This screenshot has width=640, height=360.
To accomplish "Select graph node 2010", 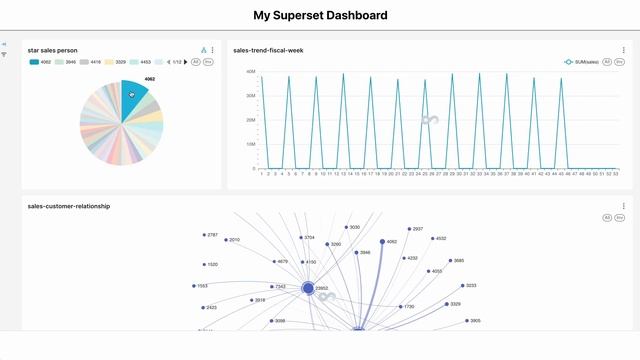I will pos(226,240).
